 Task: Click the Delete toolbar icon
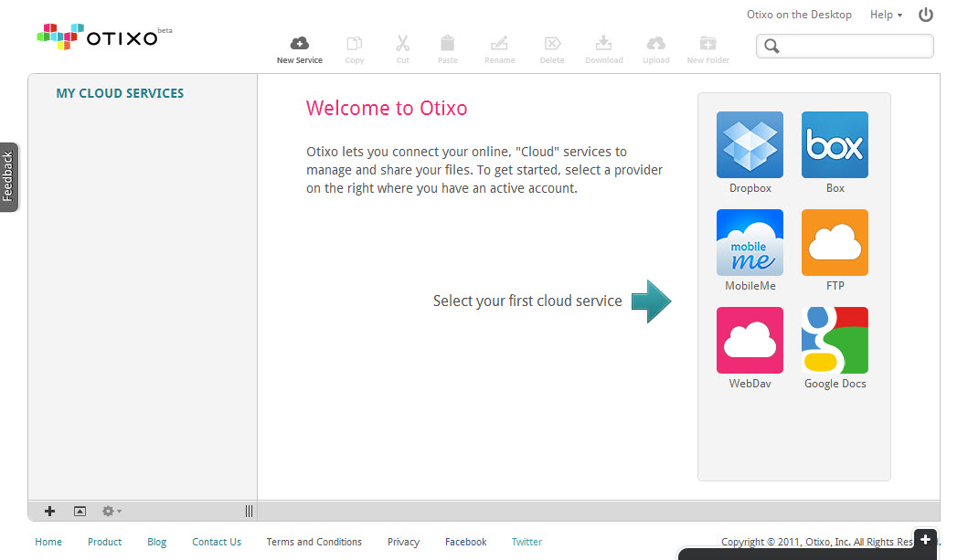pyautogui.click(x=552, y=43)
